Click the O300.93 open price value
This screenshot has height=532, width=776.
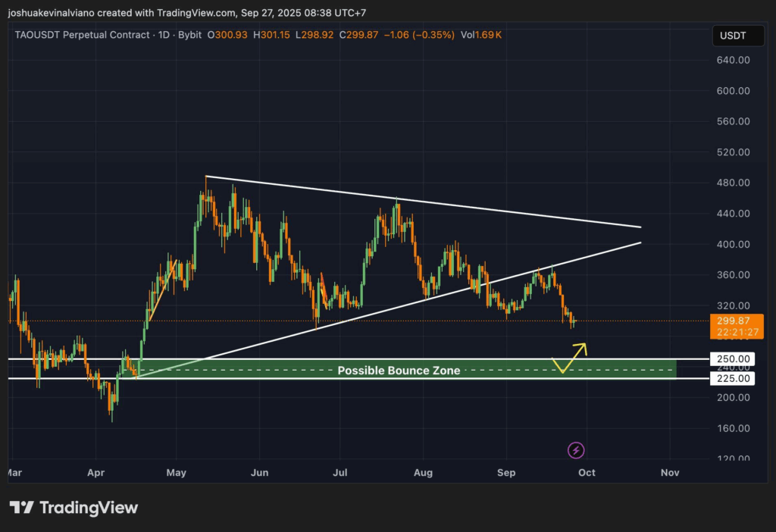[x=227, y=35]
